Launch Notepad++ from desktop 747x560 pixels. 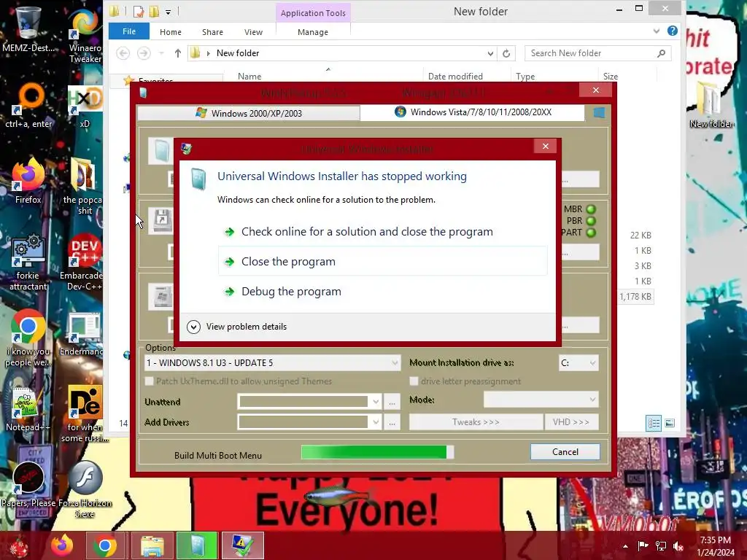click(x=28, y=410)
